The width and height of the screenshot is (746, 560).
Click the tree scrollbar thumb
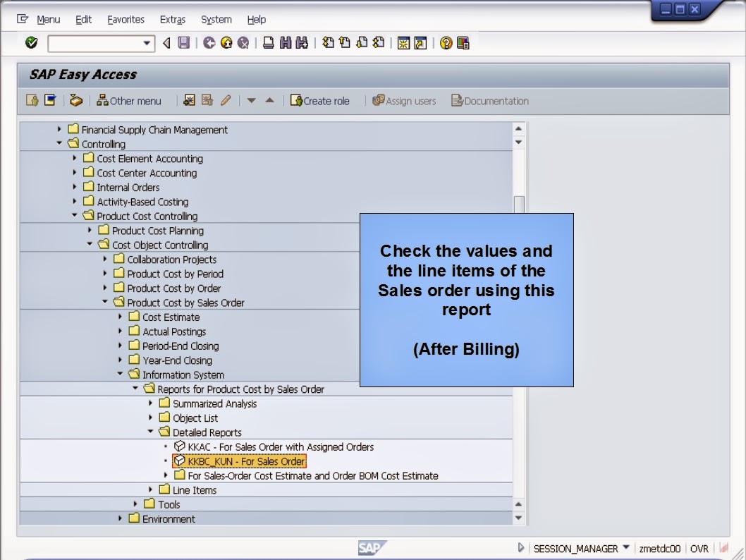pos(519,205)
